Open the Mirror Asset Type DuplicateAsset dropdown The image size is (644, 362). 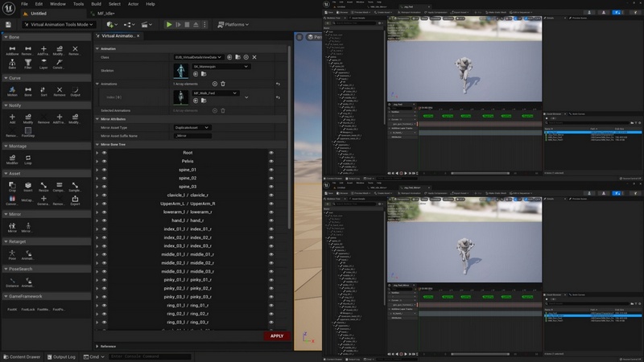[x=192, y=127]
